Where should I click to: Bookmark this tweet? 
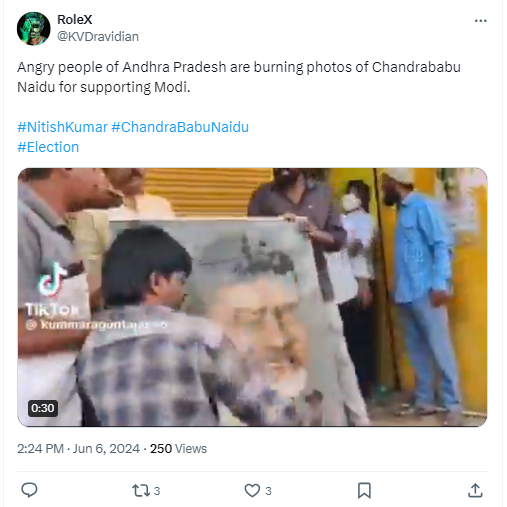click(x=364, y=491)
